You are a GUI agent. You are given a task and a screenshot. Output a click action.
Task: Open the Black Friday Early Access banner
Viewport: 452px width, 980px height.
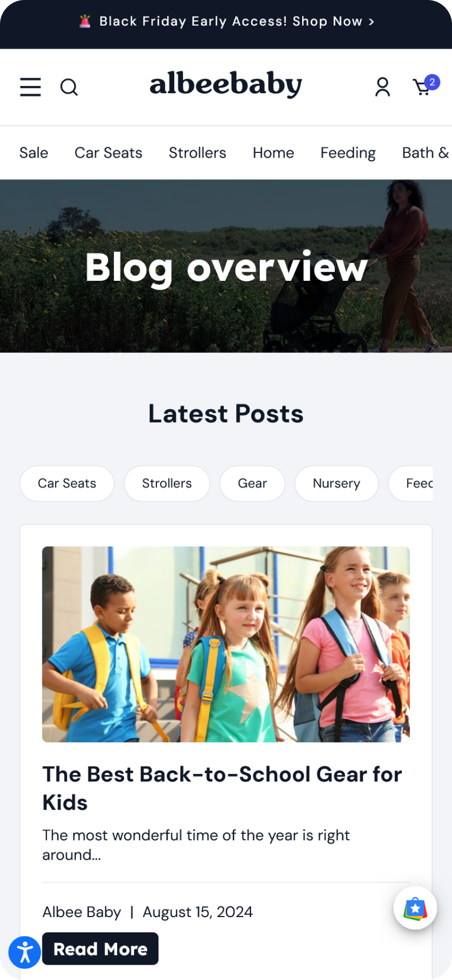(226, 21)
